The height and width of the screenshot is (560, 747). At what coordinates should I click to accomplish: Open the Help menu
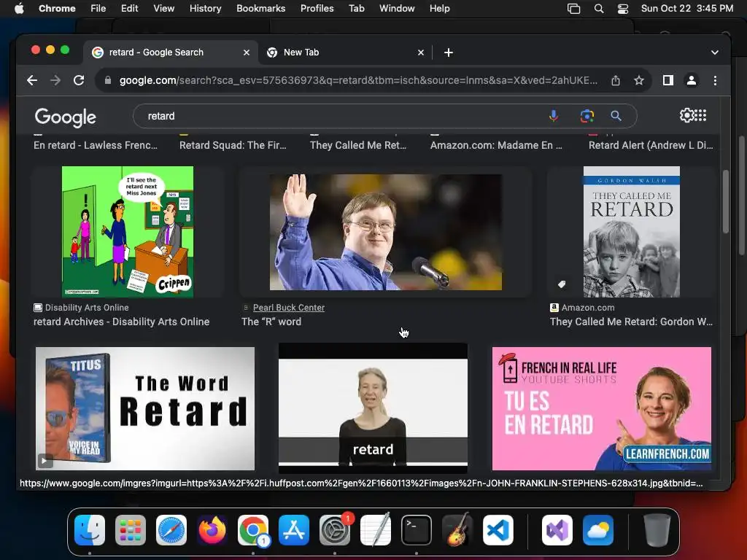[x=439, y=9]
